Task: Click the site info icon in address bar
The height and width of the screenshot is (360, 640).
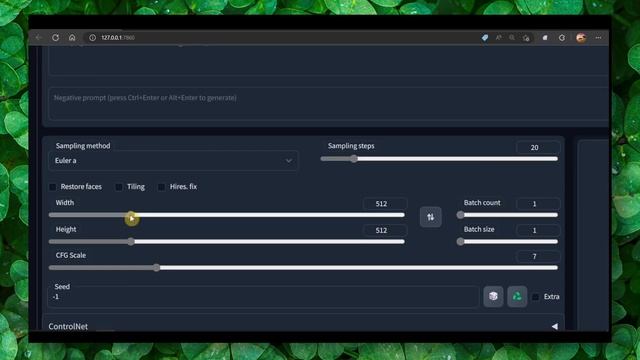Action: (93, 38)
